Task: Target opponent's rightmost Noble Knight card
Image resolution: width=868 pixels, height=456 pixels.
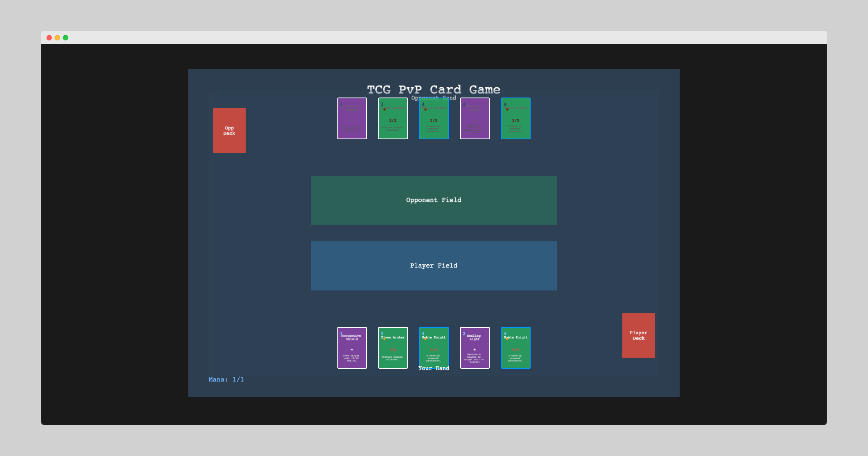Action: (515, 118)
